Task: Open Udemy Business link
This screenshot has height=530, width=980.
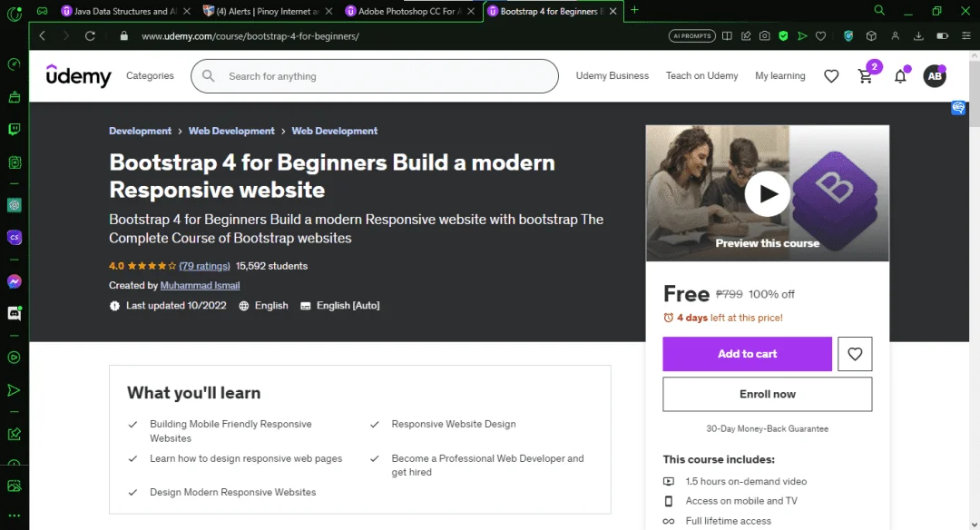Action: point(612,75)
